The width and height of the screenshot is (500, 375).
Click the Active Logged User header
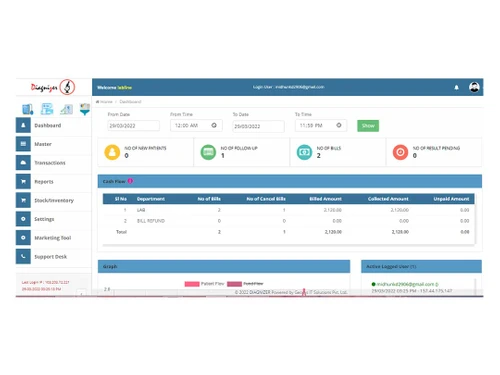(x=421, y=266)
